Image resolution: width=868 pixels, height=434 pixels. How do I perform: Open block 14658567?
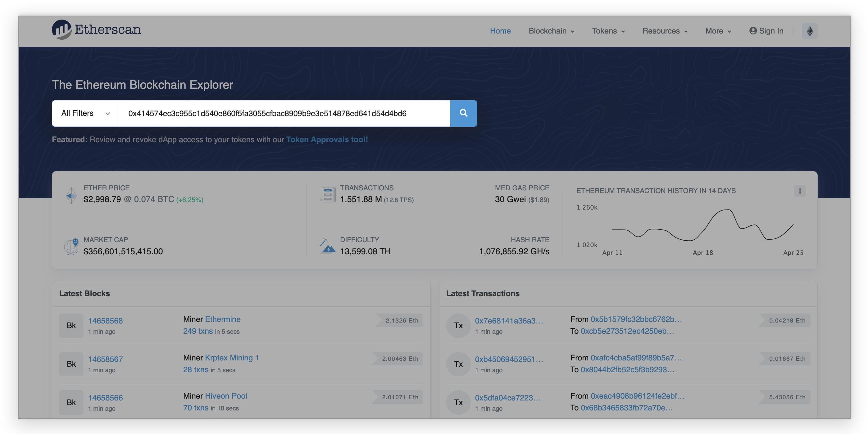106,359
